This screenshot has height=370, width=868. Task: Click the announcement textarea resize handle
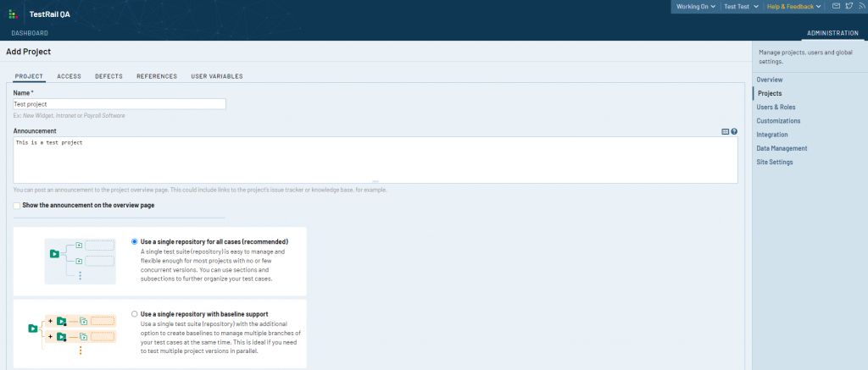point(376,181)
